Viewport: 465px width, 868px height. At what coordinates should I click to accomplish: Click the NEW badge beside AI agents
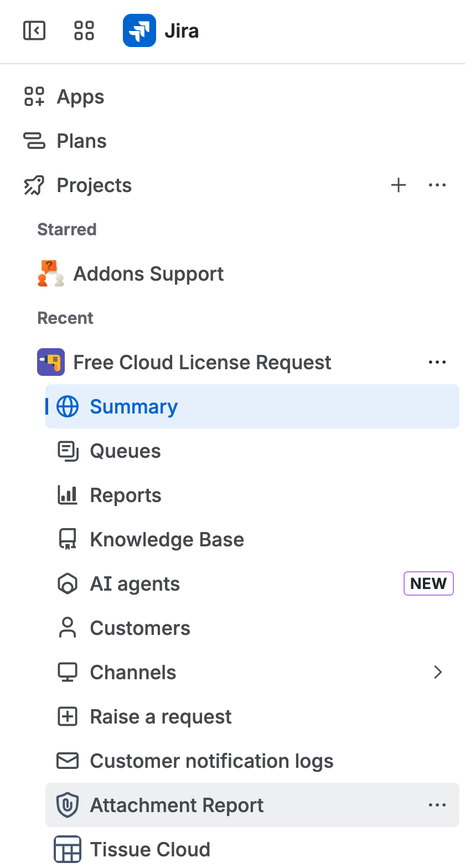428,583
